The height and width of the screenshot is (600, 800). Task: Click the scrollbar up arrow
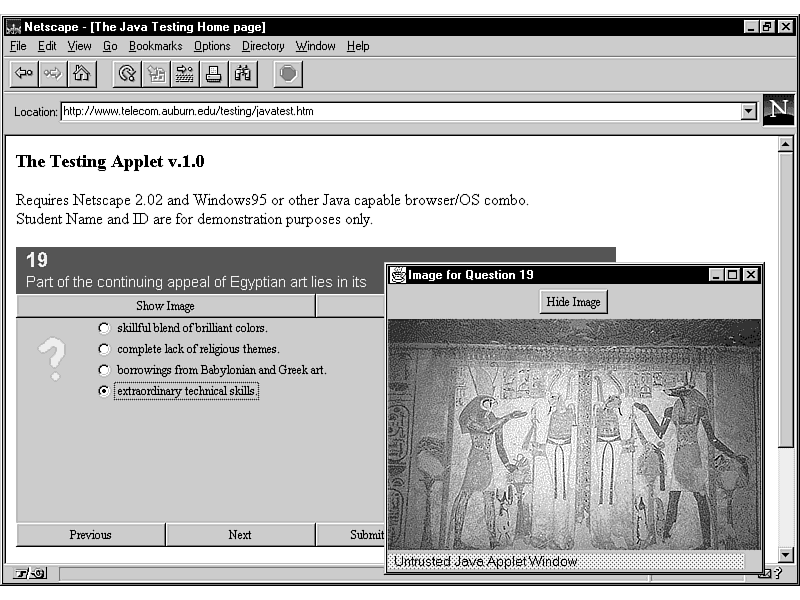(786, 145)
